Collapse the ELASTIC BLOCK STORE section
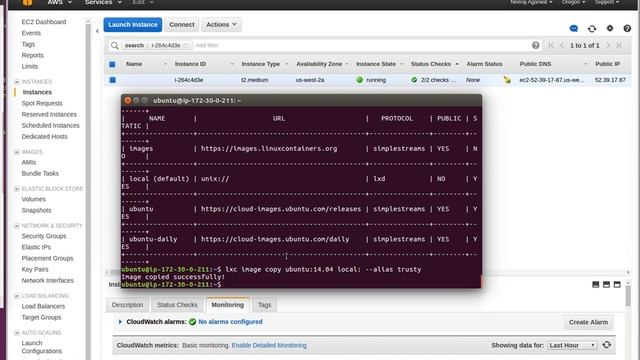The width and height of the screenshot is (640, 360). (17, 189)
